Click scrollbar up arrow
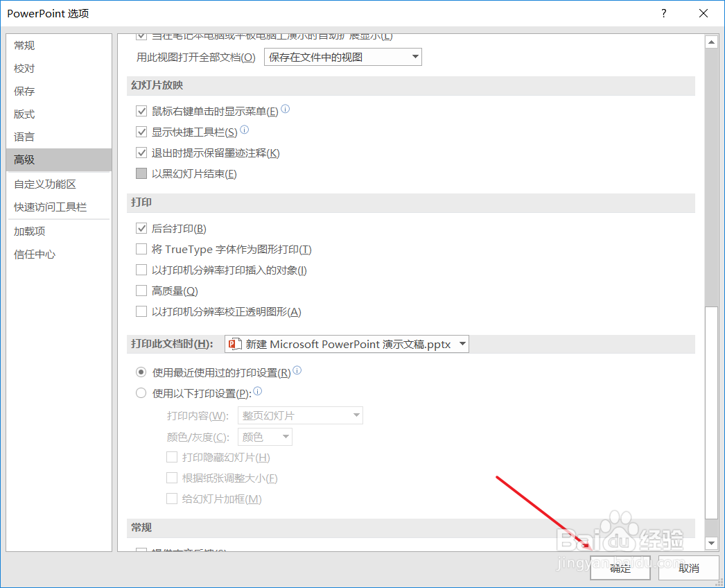The width and height of the screenshot is (725, 588). coord(711,42)
